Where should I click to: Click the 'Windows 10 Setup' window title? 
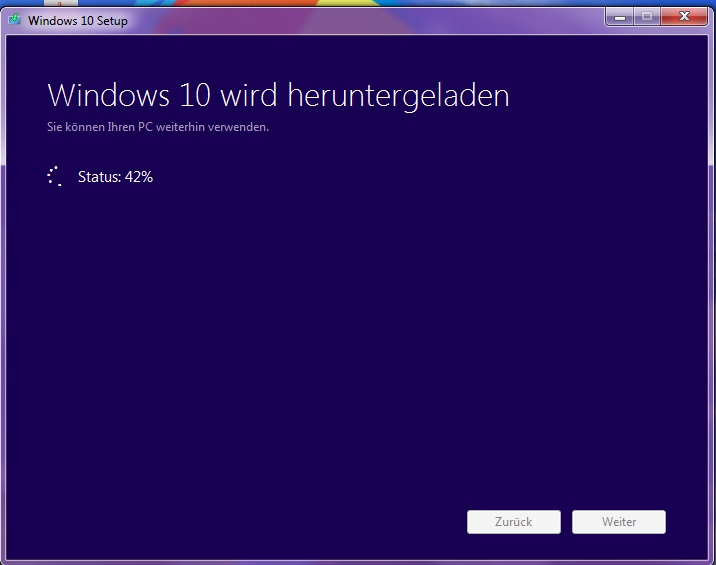[x=78, y=21]
